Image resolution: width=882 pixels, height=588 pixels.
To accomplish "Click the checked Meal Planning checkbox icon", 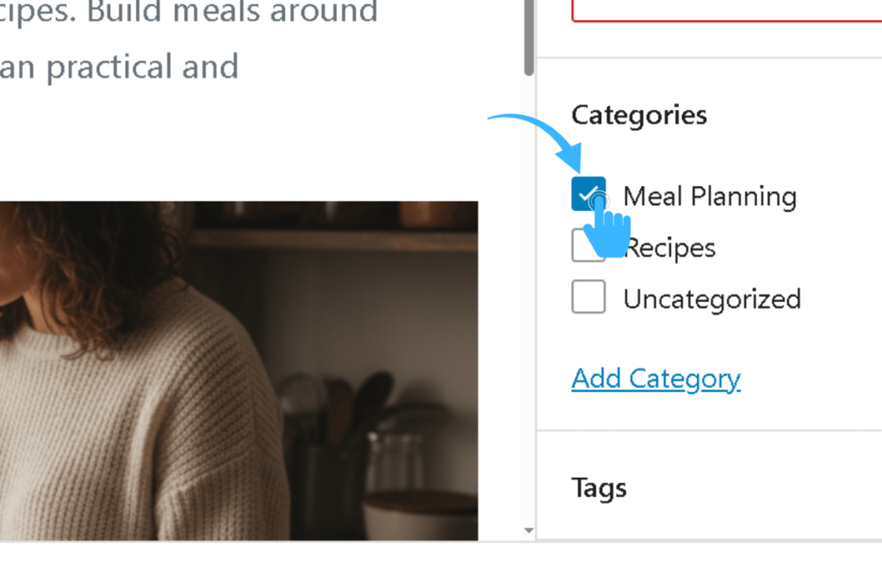I will tap(588, 194).
